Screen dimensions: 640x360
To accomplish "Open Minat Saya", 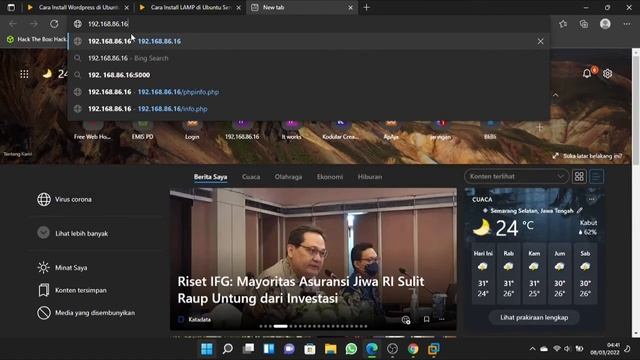I will pos(62,267).
